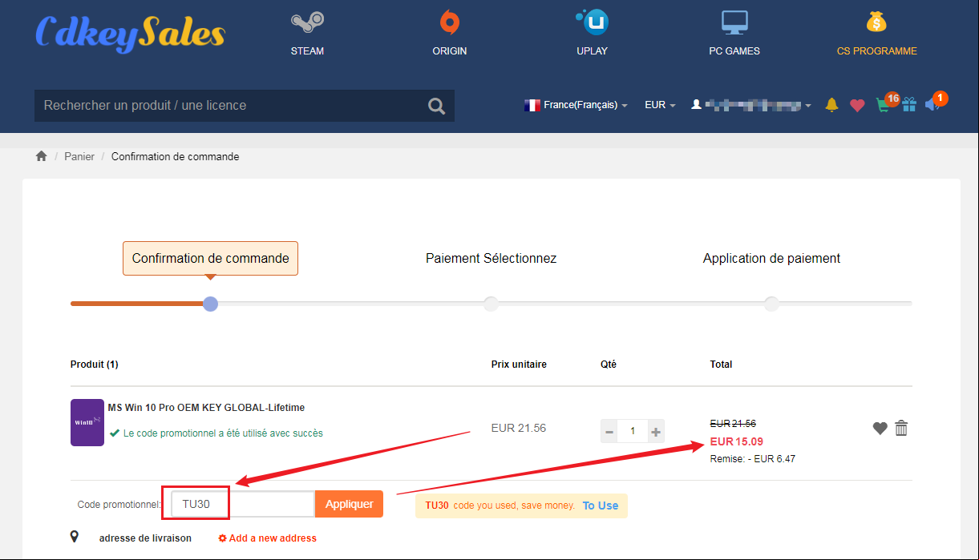Screen dimensions: 979x560
Task: Click the Prix unitaire column header
Action: [519, 365]
